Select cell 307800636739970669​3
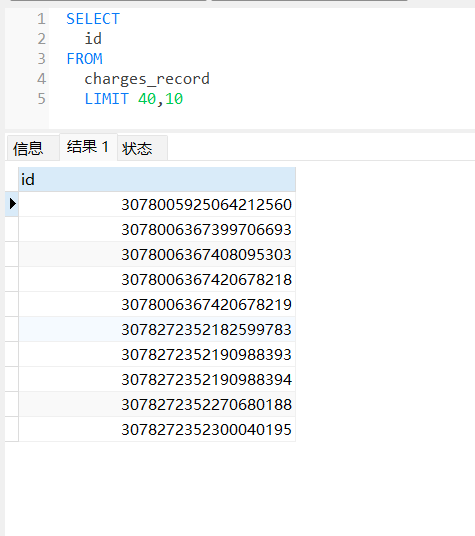The height and width of the screenshot is (536, 475). click(x=157, y=229)
